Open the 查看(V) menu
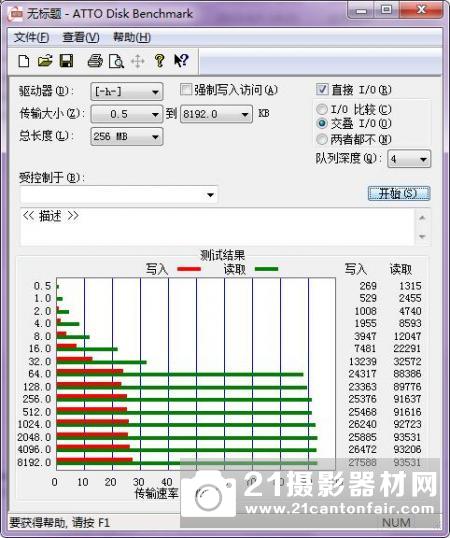The image size is (450, 538). 81,37
